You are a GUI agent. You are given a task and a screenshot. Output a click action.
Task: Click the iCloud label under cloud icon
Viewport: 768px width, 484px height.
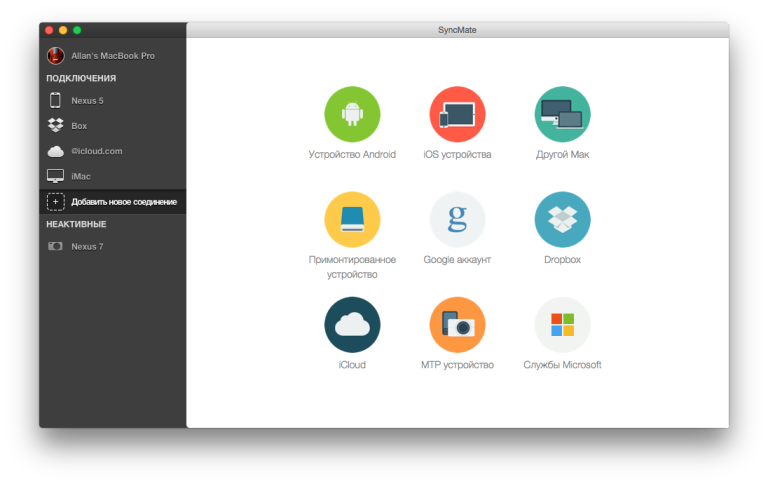pyautogui.click(x=352, y=365)
